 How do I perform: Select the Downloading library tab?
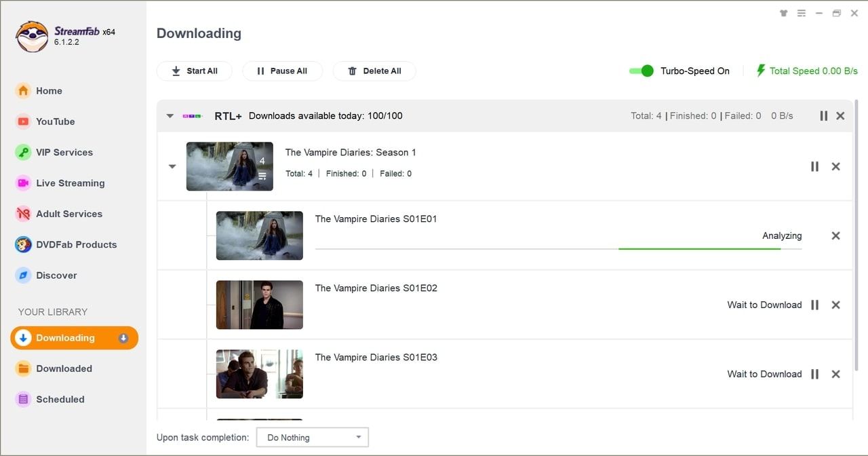[74, 338]
